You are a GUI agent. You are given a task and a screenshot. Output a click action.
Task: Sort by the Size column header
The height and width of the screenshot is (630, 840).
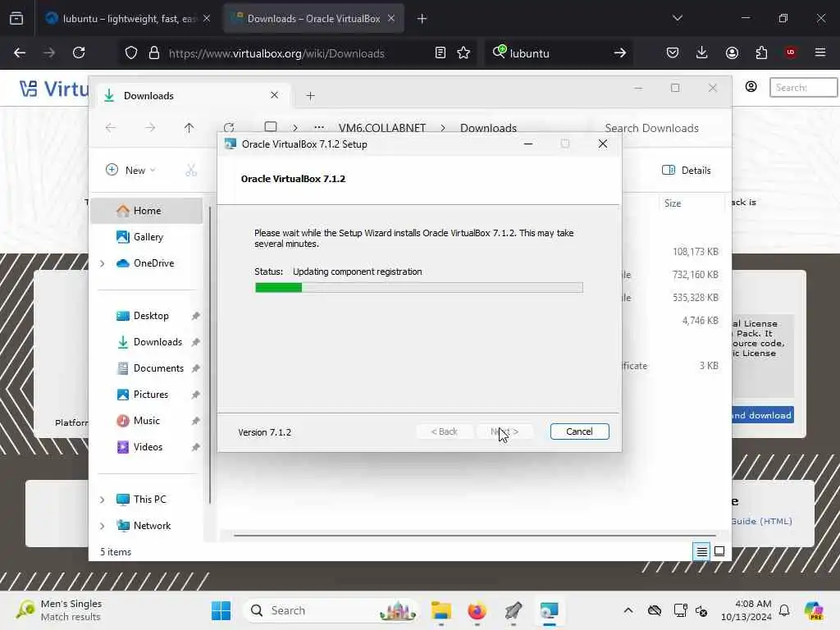pyautogui.click(x=673, y=203)
